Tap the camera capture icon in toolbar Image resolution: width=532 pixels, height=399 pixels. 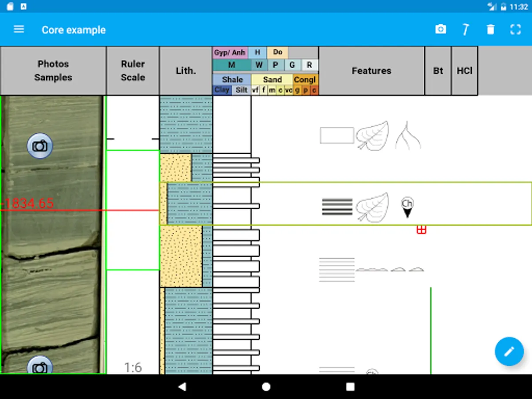[x=440, y=30]
